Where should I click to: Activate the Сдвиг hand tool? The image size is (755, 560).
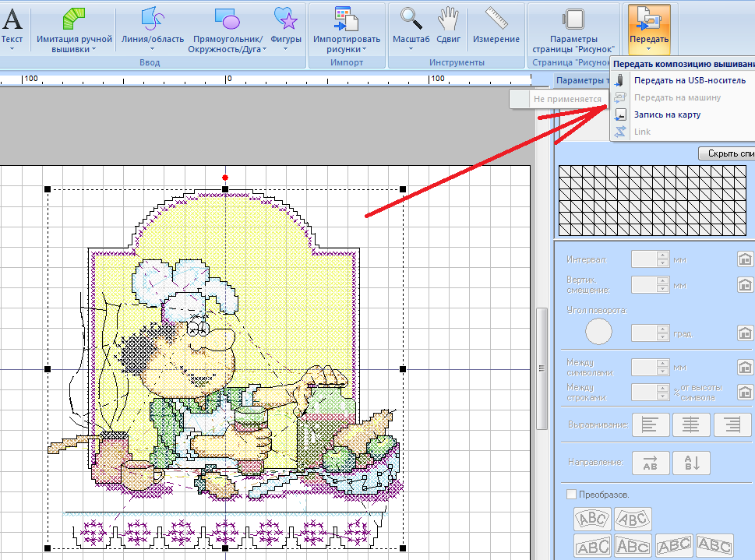pyautogui.click(x=448, y=19)
